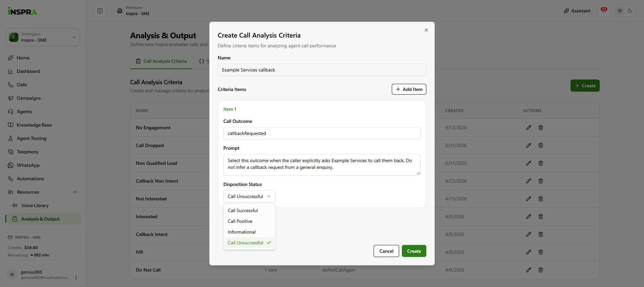Open the workspace selector dropdown
Screen dimensions: 644x287
pos(43,37)
